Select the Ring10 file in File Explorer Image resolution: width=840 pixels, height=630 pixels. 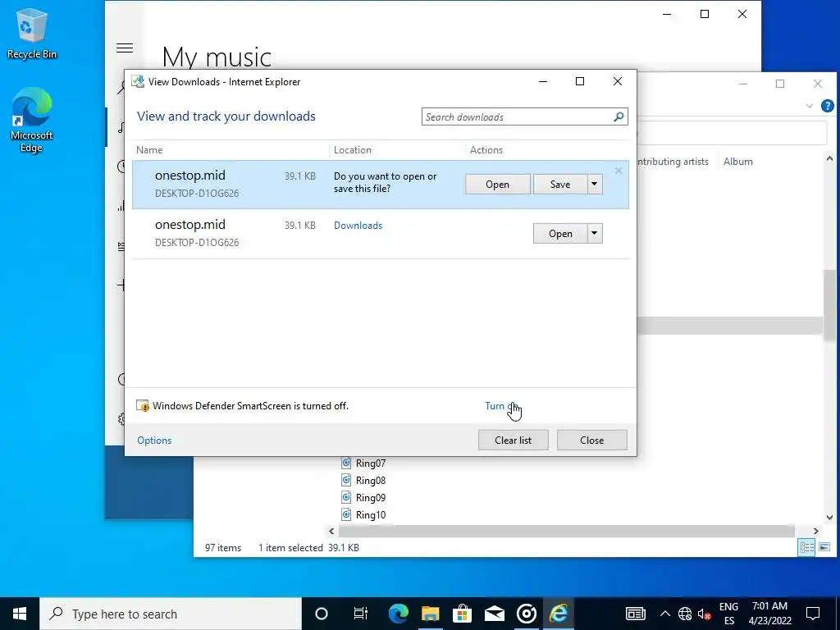coord(371,515)
